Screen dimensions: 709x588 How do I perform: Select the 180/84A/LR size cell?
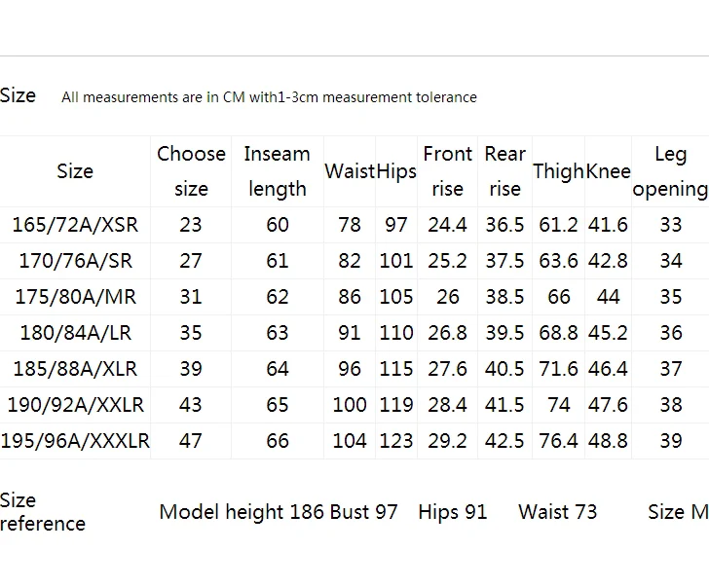[76, 333]
